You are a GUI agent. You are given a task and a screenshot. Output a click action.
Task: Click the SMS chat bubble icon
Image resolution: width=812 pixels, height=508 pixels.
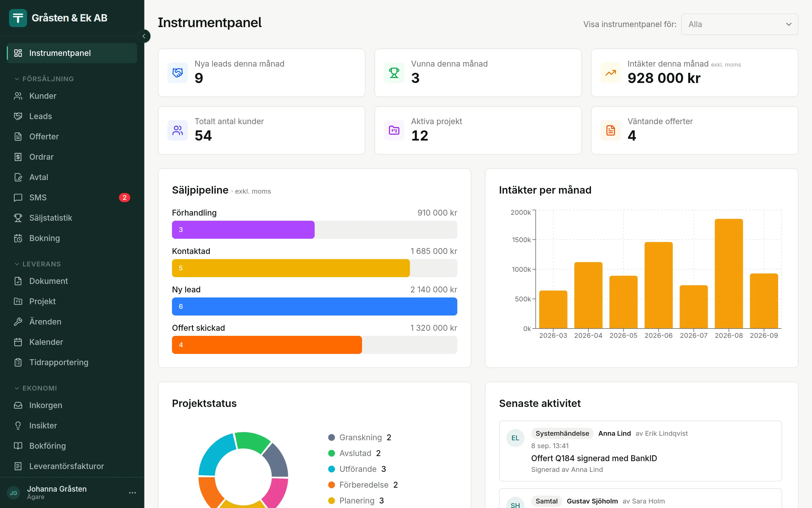coord(18,198)
